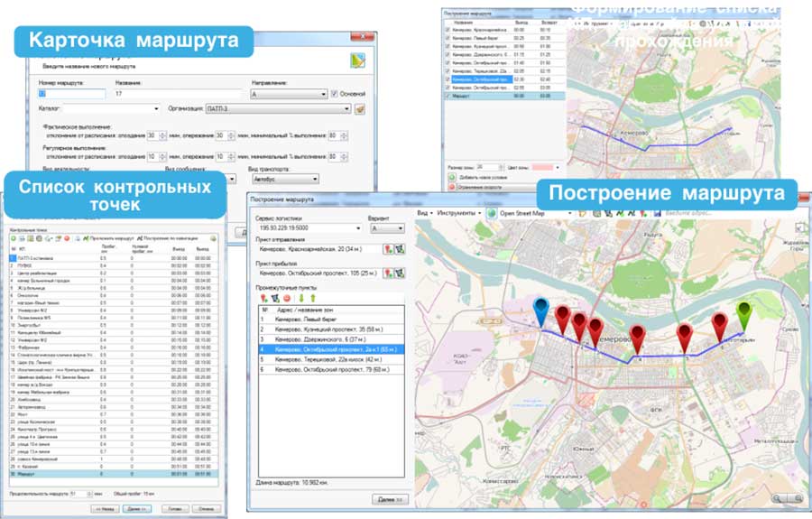Viewport: 812px width, 519px height.
Task: Select 'Кемерово, Терешковой, 22а киоск' list row
Action: [327, 357]
